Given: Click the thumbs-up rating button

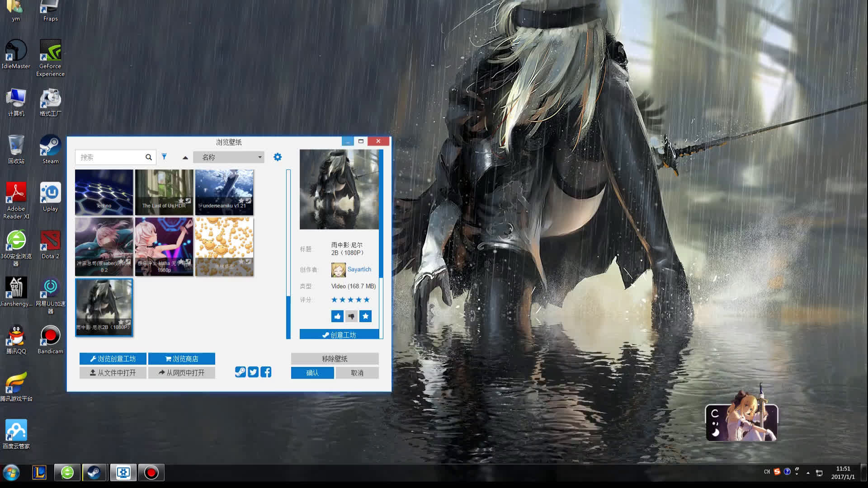Looking at the screenshot, I should pyautogui.click(x=337, y=316).
